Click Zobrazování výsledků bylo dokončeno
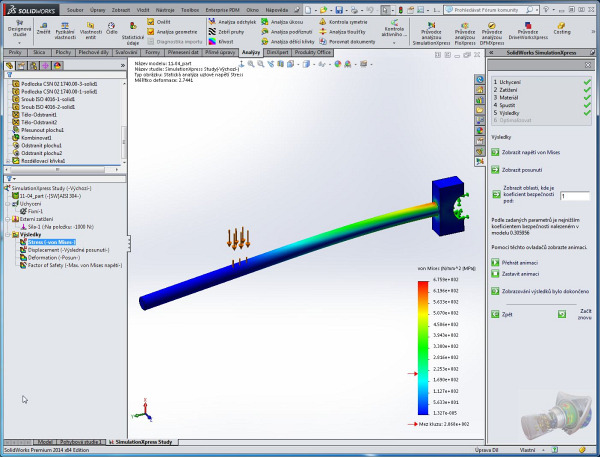The width and height of the screenshot is (600, 457). [540, 291]
